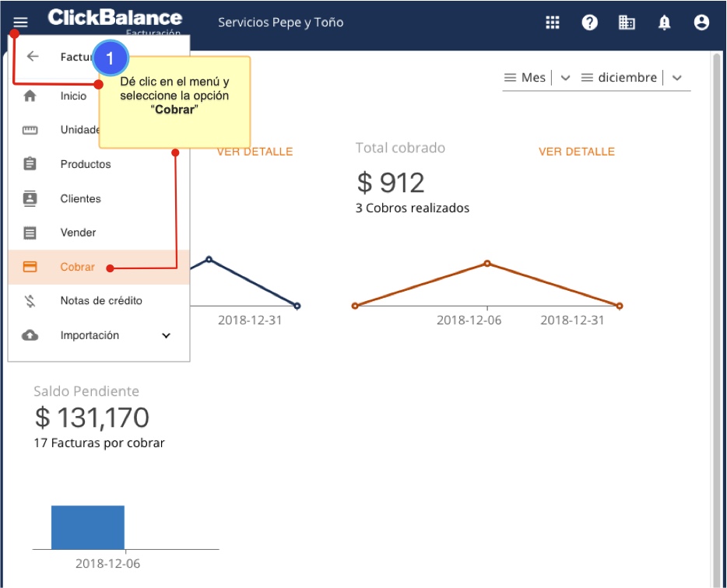The image size is (727, 588).
Task: Click the hamburger menu icon
Action: click(x=20, y=23)
